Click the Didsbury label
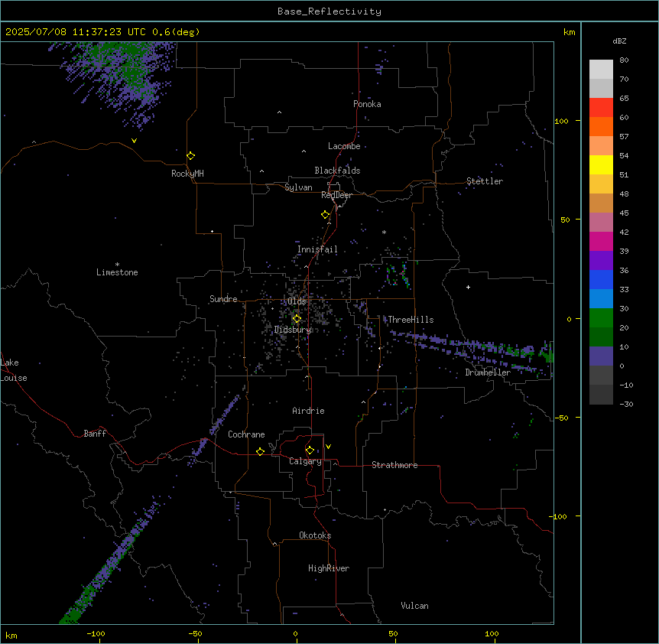Screen dimensions: 659x644 tap(293, 330)
